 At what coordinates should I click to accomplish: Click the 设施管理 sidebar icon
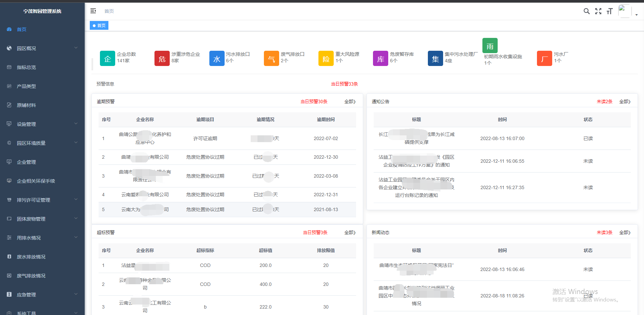pos(9,124)
